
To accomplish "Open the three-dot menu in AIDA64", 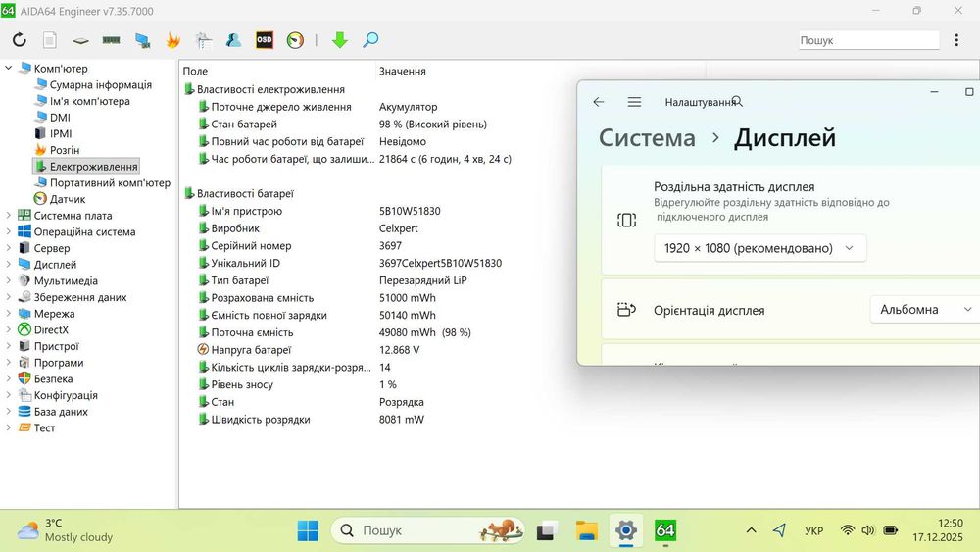I will pos(956,40).
